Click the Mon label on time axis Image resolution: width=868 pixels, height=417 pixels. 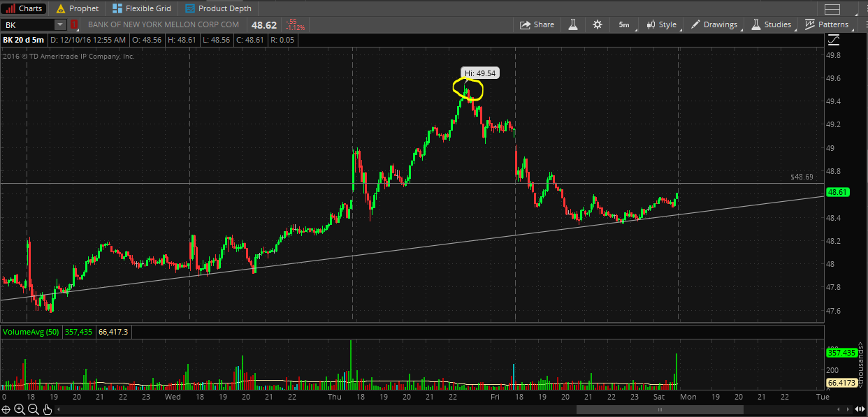pos(688,397)
